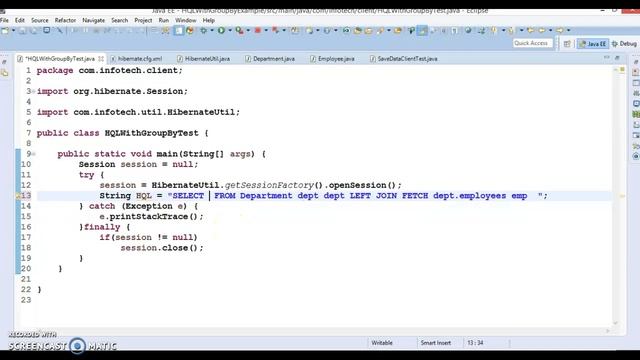
Task: Switch to Employee.java tab
Action: tap(333, 59)
